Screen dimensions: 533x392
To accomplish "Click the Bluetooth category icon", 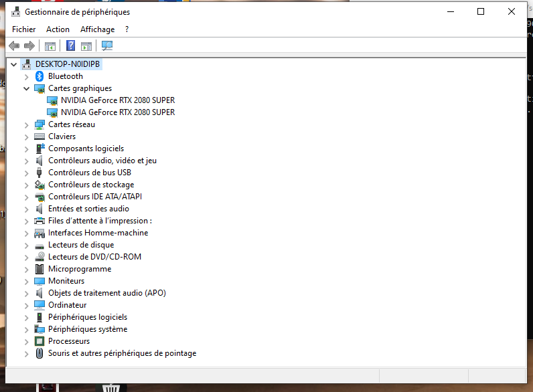I will 40,76.
